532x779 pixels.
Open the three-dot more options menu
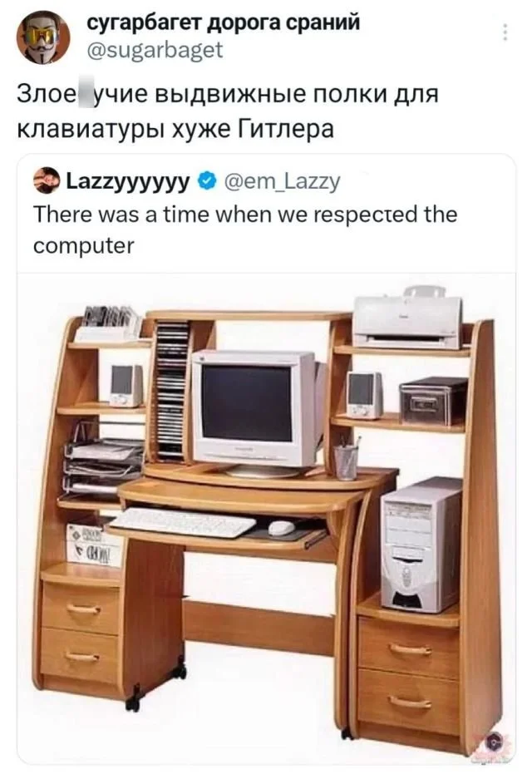(505, 32)
